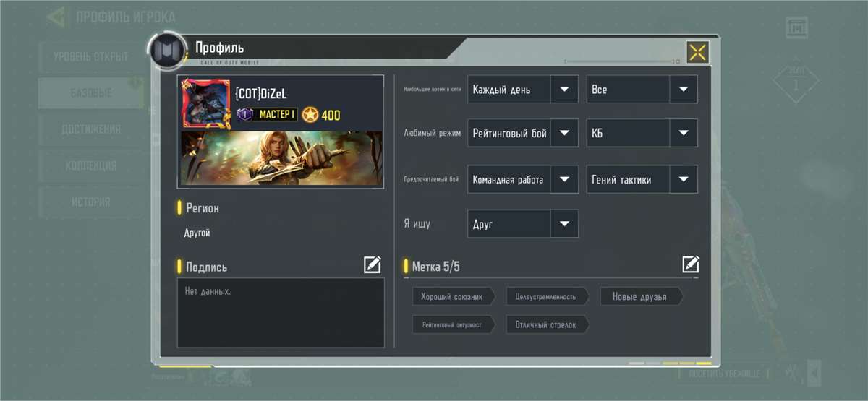The image size is (868, 401).
Task: Expand the Каждый день dropdown
Action: (x=523, y=90)
